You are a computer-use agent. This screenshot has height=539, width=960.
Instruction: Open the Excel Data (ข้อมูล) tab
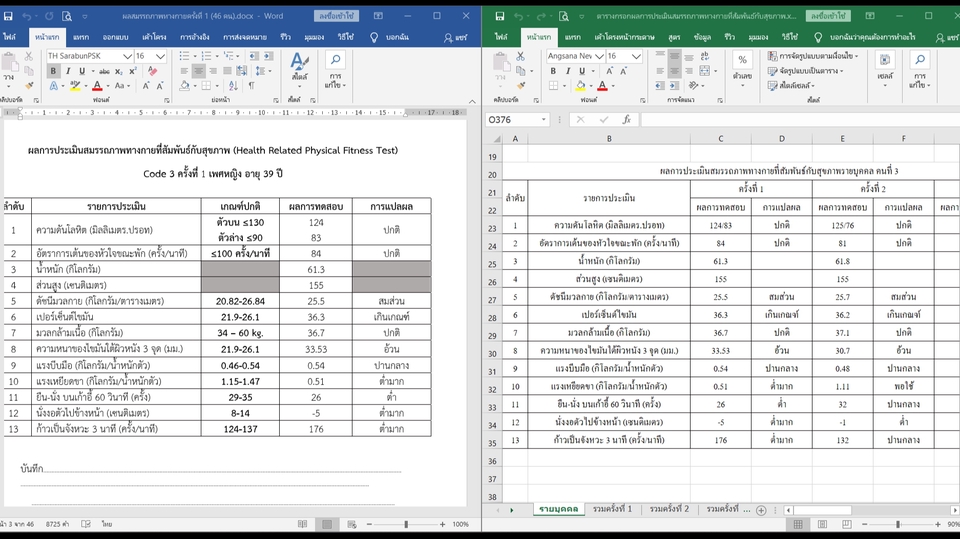[x=702, y=37]
